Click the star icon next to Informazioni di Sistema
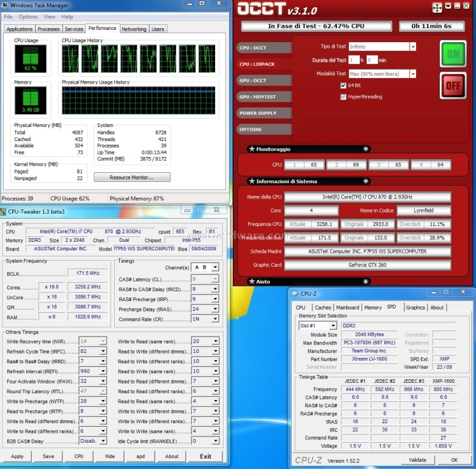This screenshot has height=469, width=476. [x=252, y=181]
